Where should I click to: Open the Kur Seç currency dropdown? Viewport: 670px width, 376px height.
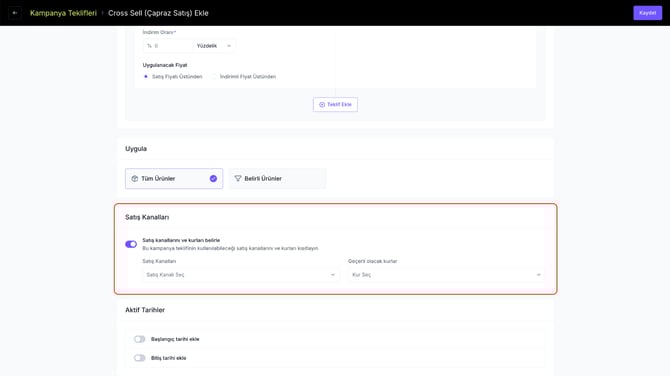tap(447, 275)
